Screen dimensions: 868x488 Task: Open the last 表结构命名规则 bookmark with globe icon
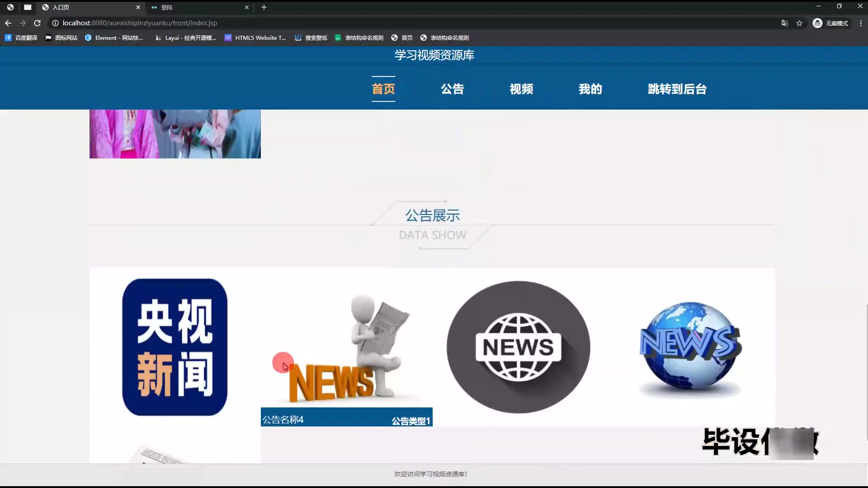(x=444, y=38)
